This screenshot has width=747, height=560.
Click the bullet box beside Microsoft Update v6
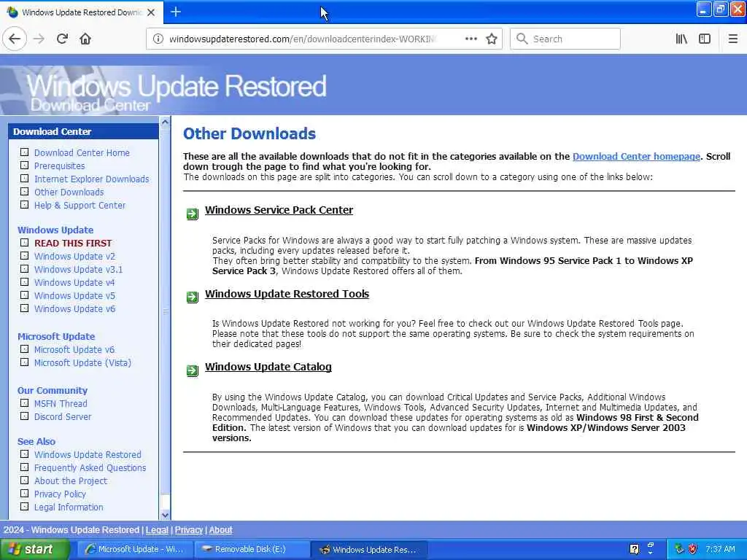[24, 349]
